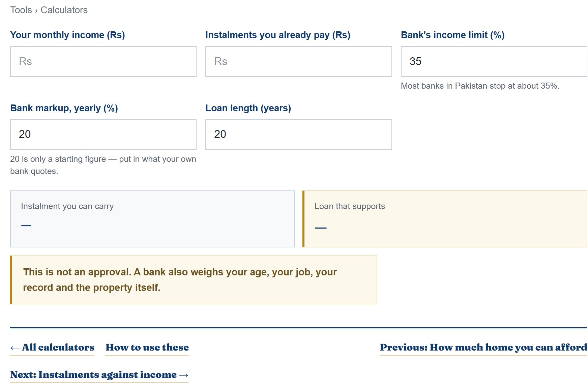Open the Calculators breadcrumb
588x392 pixels.
point(64,10)
